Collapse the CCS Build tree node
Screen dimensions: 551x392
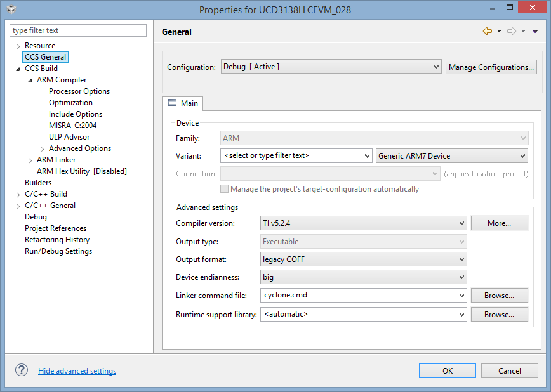tap(18, 69)
